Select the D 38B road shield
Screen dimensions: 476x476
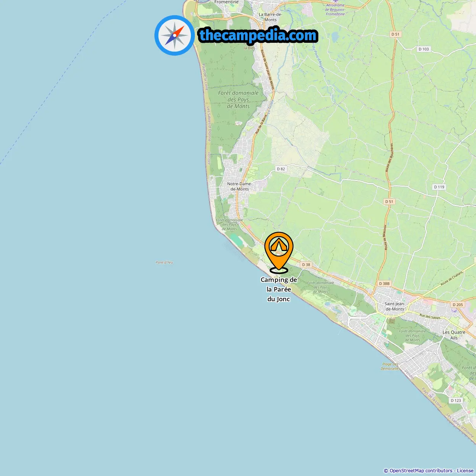385,283
